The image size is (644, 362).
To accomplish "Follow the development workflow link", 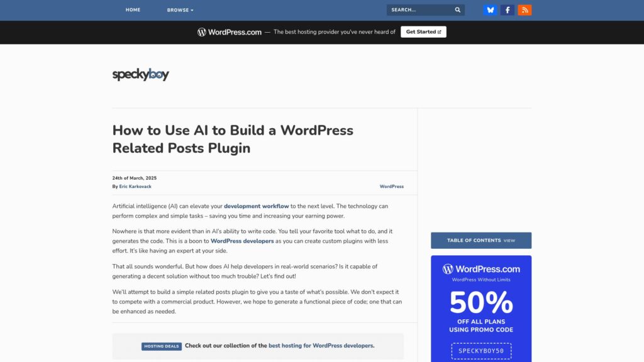I will click(257, 206).
